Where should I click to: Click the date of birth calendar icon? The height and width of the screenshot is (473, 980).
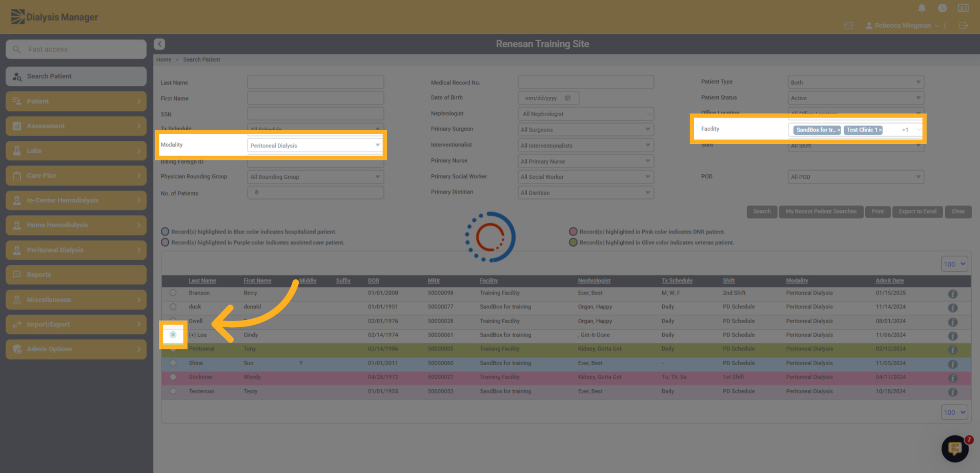point(568,98)
